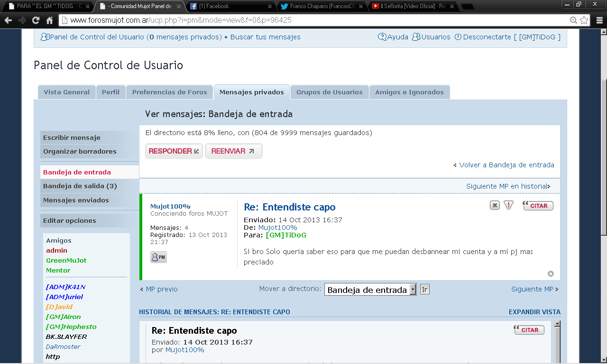Viewport: 607px width, 364px height.
Task: Click the address bar URL field
Action: 313,20
